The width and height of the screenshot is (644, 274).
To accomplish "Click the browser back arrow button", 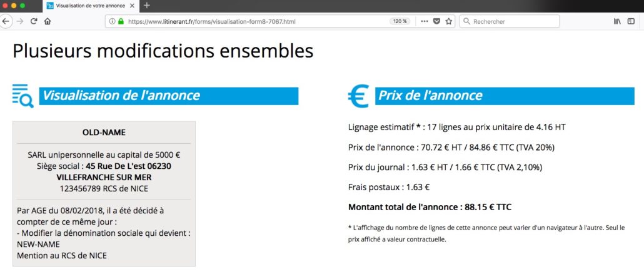I will point(4,21).
